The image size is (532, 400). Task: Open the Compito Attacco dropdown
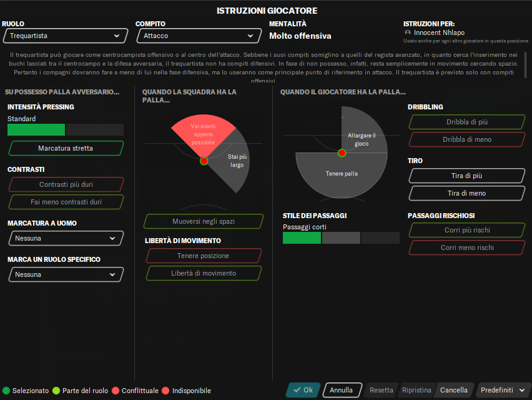pos(199,36)
